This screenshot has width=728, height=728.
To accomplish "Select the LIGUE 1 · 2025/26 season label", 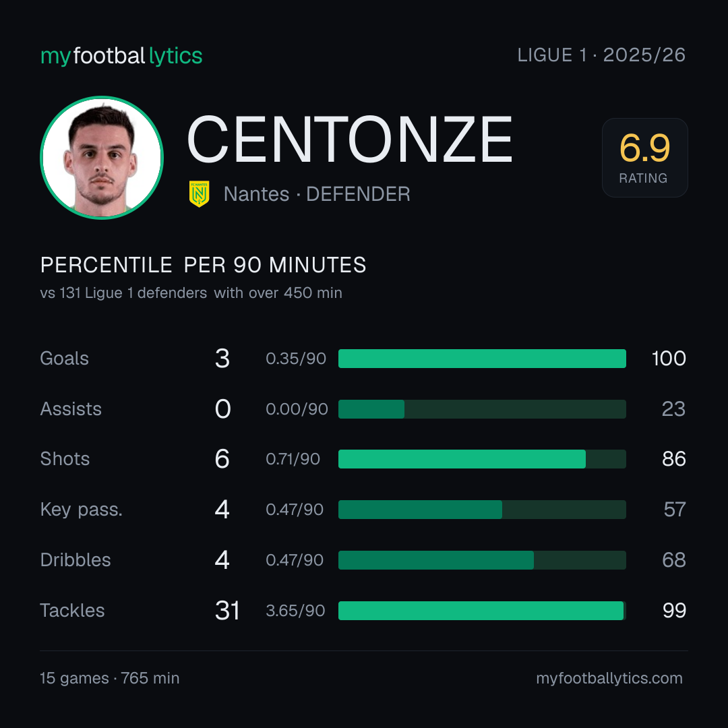I will tap(601, 55).
